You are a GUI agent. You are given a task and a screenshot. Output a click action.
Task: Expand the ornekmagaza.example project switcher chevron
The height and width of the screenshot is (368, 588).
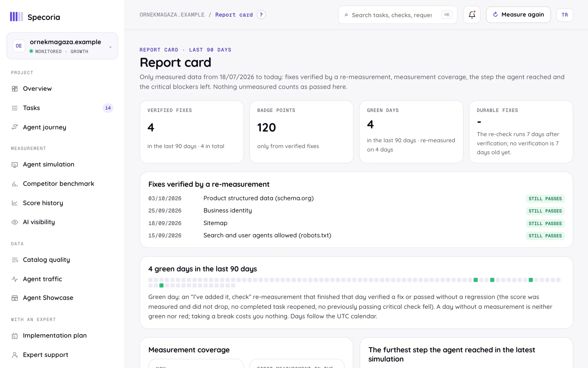coord(111,47)
